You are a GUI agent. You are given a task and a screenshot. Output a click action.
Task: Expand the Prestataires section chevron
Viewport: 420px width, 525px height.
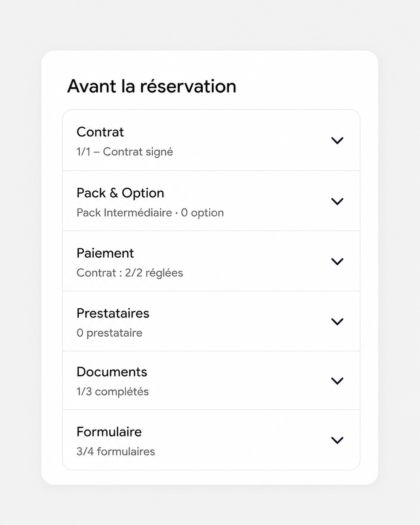pyautogui.click(x=337, y=322)
